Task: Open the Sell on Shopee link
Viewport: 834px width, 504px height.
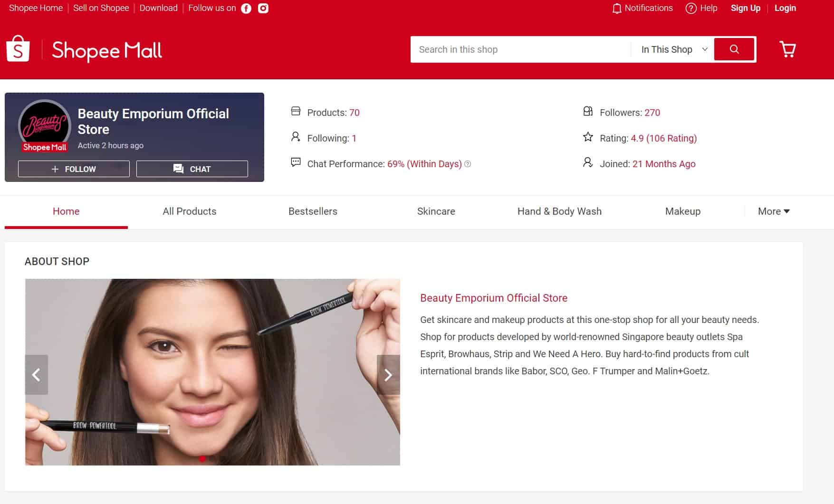Action: pos(101,8)
